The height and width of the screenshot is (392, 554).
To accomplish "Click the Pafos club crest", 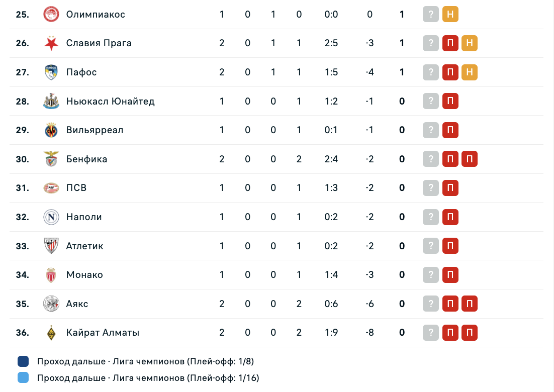I will pos(51,72).
